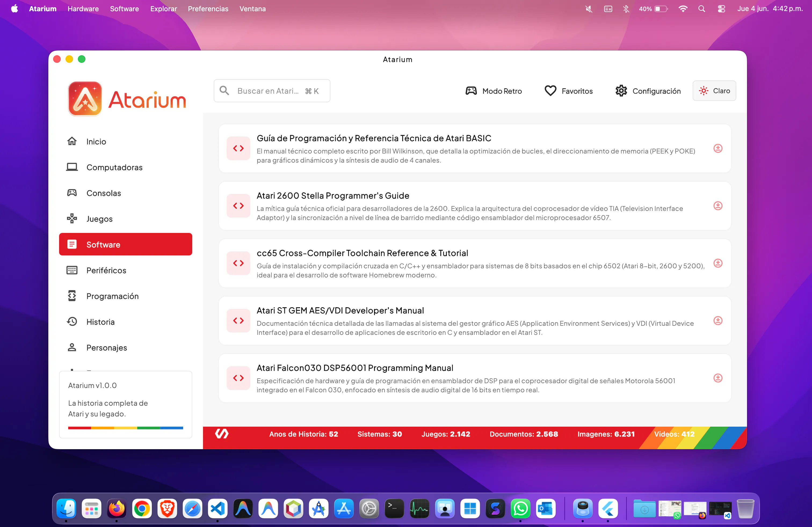The height and width of the screenshot is (527, 812).
Task: Click the code icon beside Atari BASIC guide
Action: pyautogui.click(x=238, y=148)
